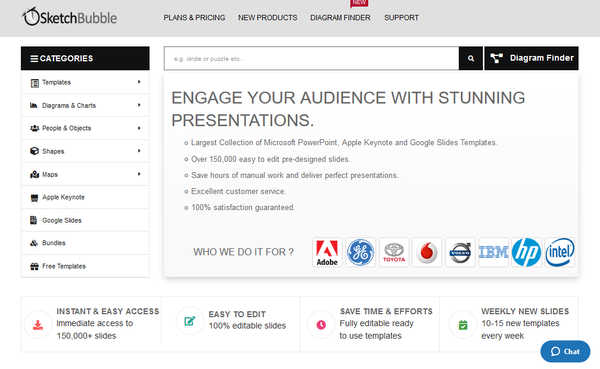Click the Toyota client logo
Viewport: 600px width, 369px height.
click(394, 252)
